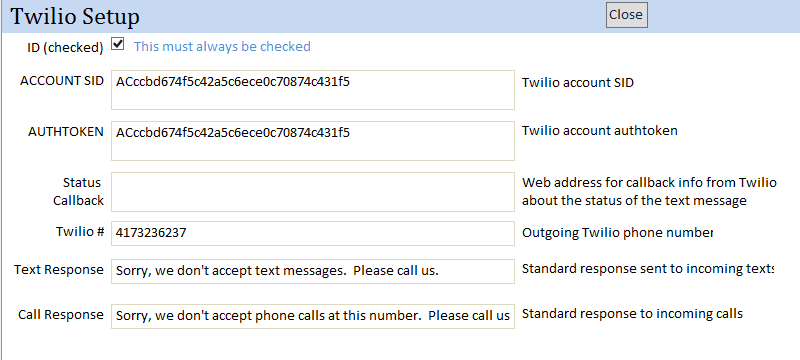Screen dimensions: 800x360
Task: Click the 'This must always be checked' note
Action: tap(222, 46)
